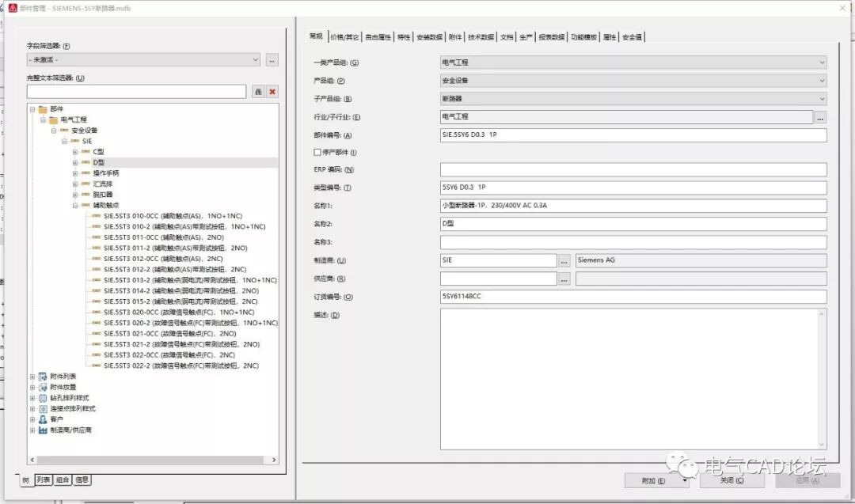The height and width of the screenshot is (504, 855).
Task: Collapse the SIE tree node
Action: click(64, 141)
